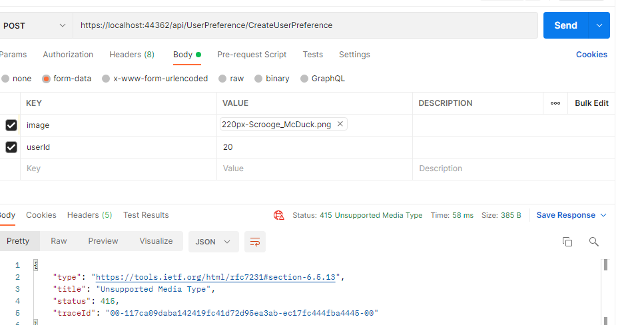Click the blue Send button
Screen dimensions: 644x325
(566, 25)
